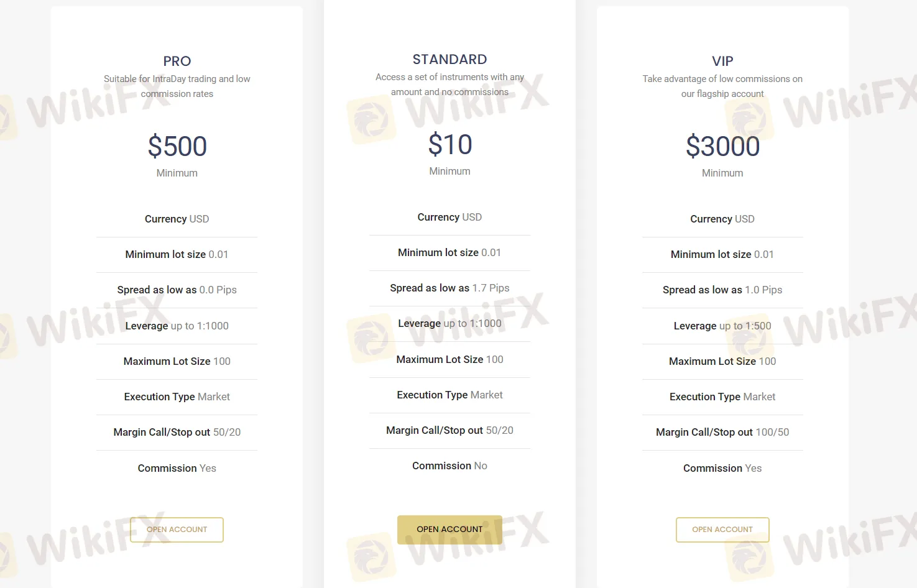Click the $3000 minimum deposit price
The image size is (917, 588).
tap(722, 147)
